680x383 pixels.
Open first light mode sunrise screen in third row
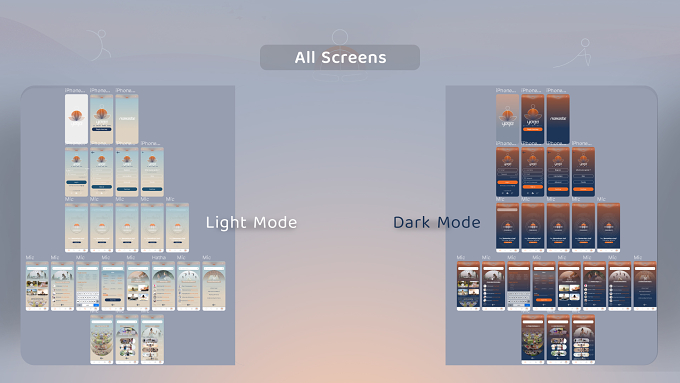pos(76,227)
